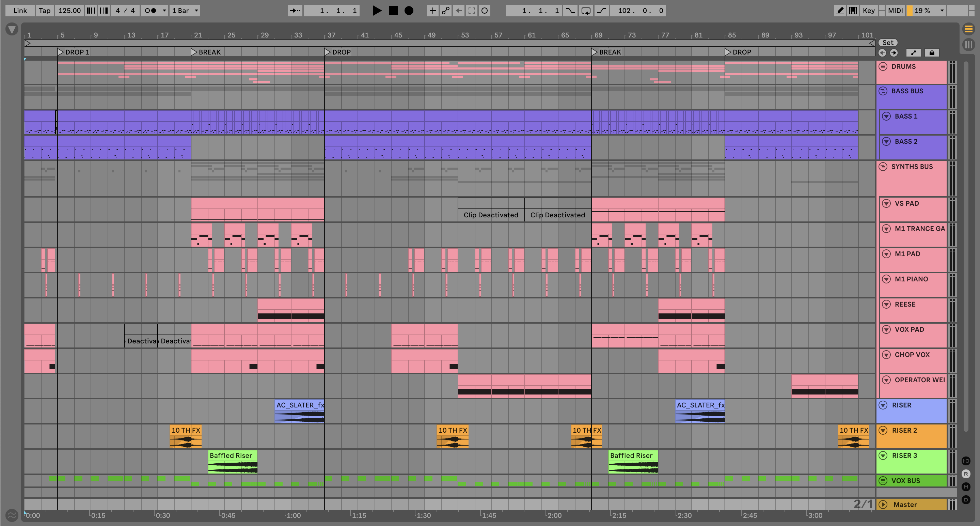Click the Draw Mode pencil icon
The height and width of the screenshot is (526, 980).
coord(839,11)
